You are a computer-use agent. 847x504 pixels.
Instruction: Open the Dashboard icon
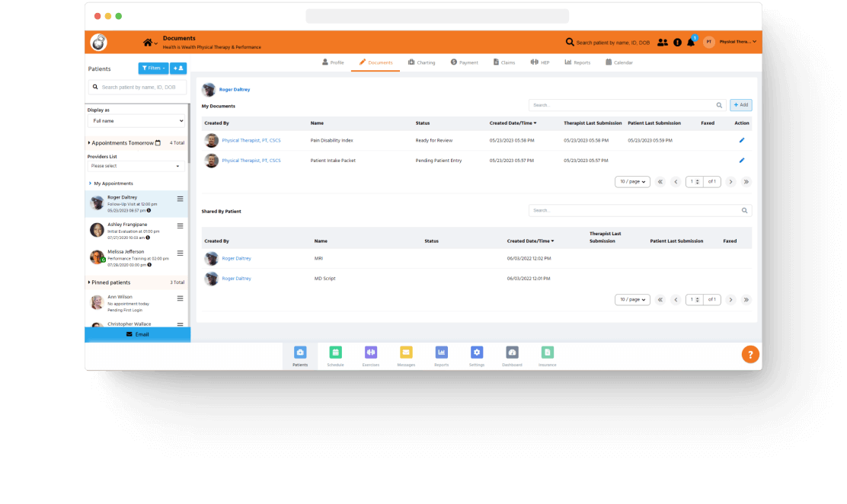tap(512, 352)
